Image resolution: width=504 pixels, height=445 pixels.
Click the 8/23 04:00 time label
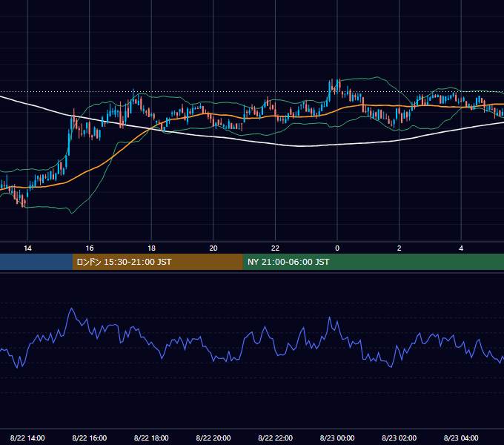pos(461,438)
